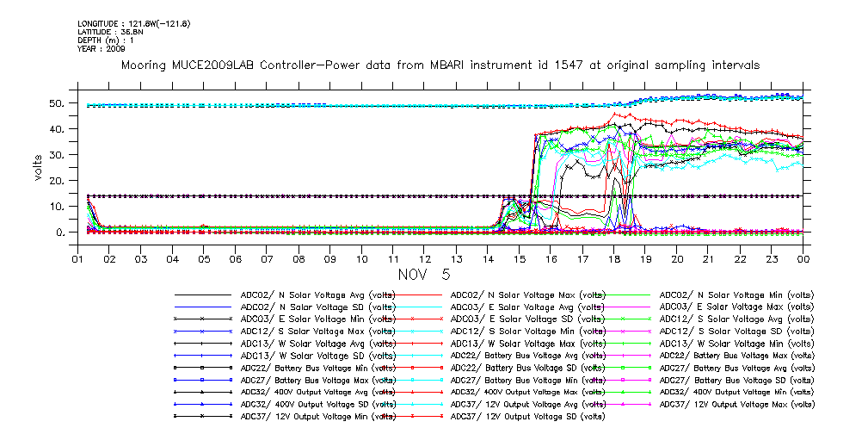The width and height of the screenshot is (868, 434).
Task: Click the Mooring MUCE2009LAB plot title
Action: [440, 65]
